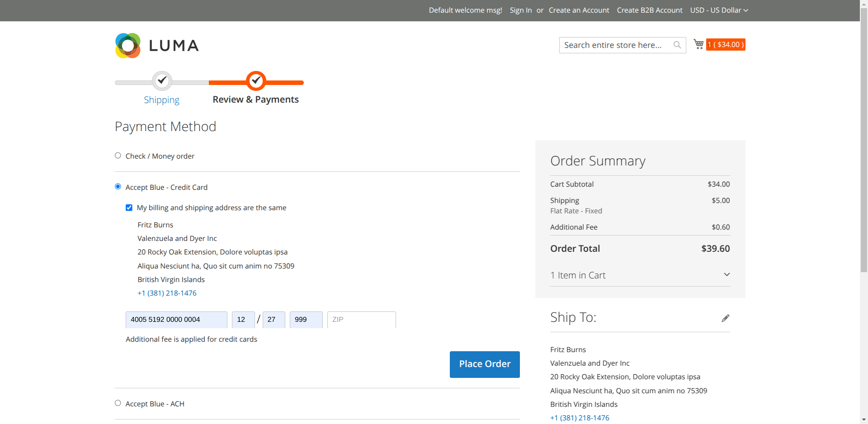Go back to the Shipping step
The image size is (868, 424).
click(x=161, y=100)
